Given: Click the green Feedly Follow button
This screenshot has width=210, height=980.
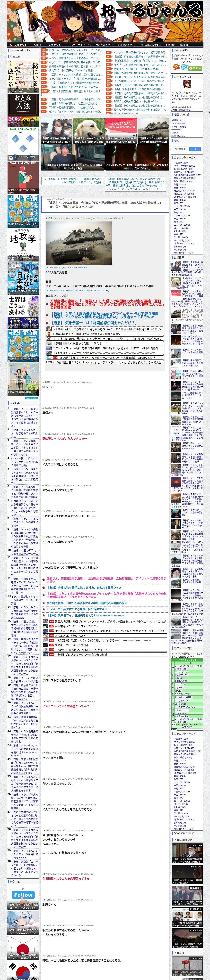Looking at the screenshot, I should tap(195, 68).
